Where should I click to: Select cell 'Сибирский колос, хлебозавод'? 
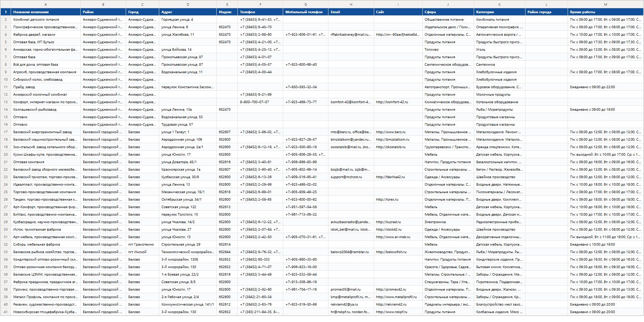click(x=46, y=80)
